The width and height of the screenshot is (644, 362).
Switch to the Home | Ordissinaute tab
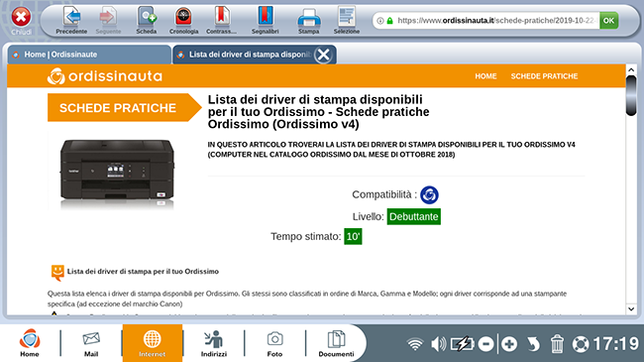pyautogui.click(x=89, y=55)
